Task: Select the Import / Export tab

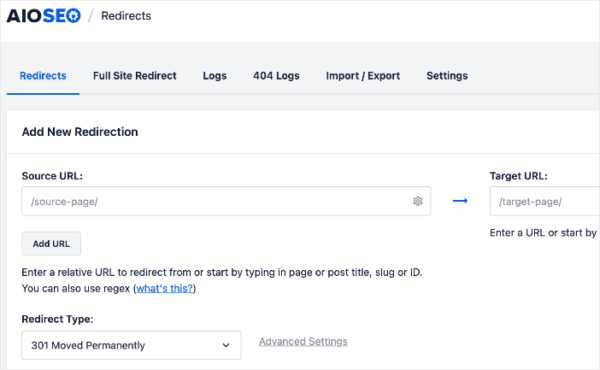Action: click(363, 76)
